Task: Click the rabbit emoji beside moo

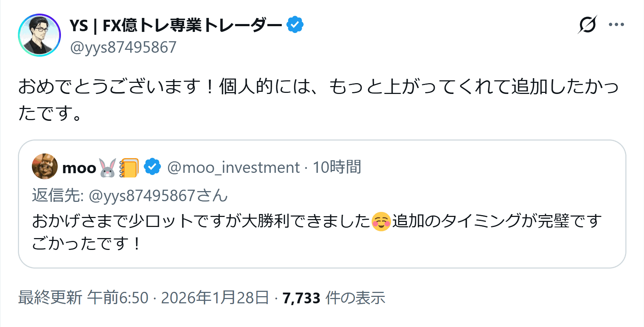Action: (x=108, y=168)
